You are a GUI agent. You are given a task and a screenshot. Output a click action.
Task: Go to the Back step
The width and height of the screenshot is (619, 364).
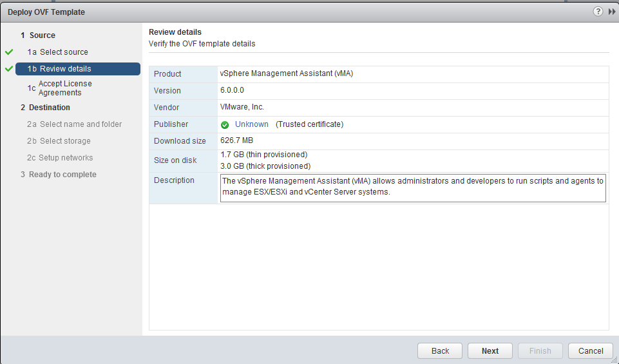tap(440, 350)
